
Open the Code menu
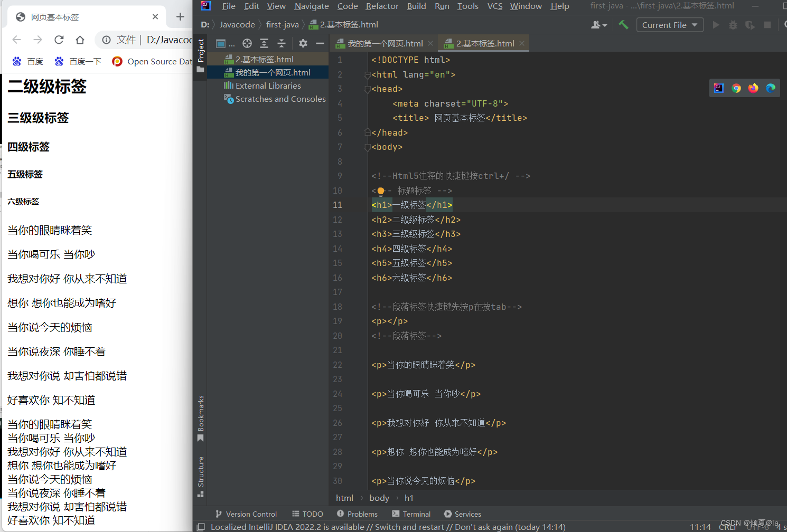click(348, 6)
